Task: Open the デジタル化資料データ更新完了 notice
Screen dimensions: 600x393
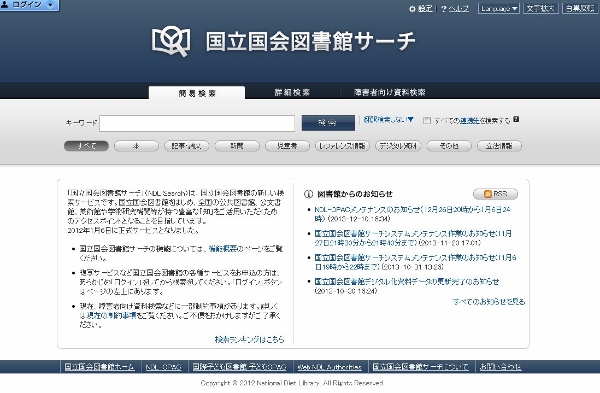Action: pyautogui.click(x=407, y=282)
